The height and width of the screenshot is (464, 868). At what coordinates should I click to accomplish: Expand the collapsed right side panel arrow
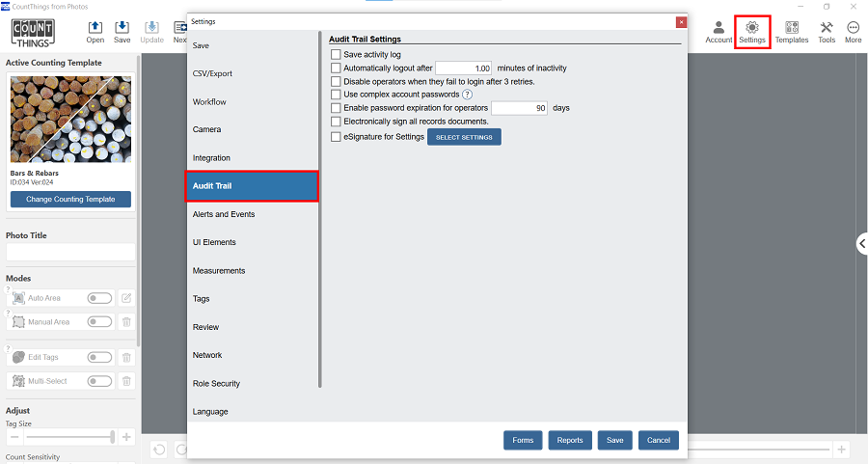(x=862, y=244)
